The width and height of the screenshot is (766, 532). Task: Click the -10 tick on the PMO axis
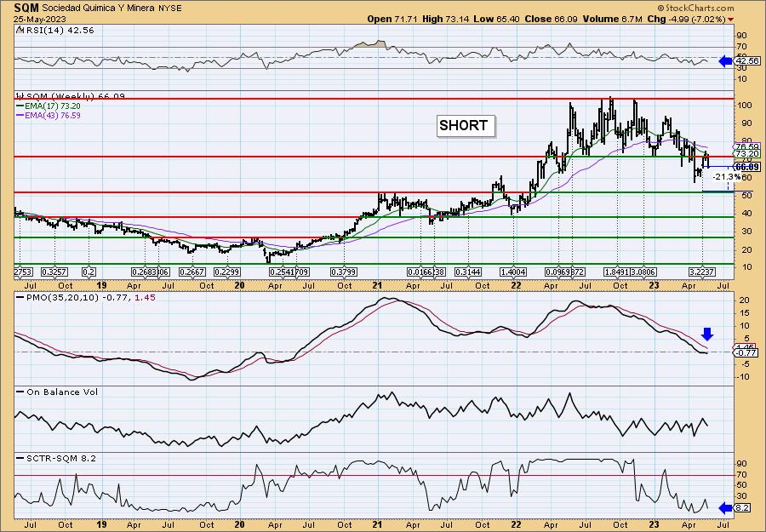click(x=743, y=376)
